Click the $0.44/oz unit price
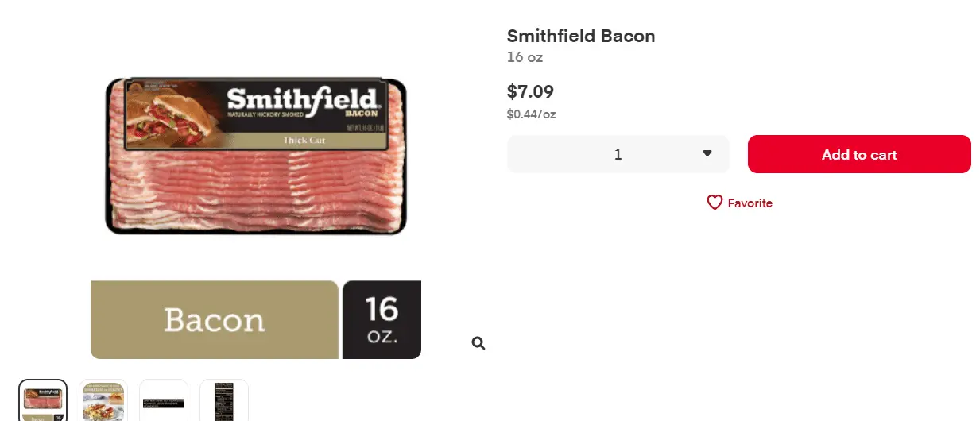The width and height of the screenshot is (980, 421). 531,114
